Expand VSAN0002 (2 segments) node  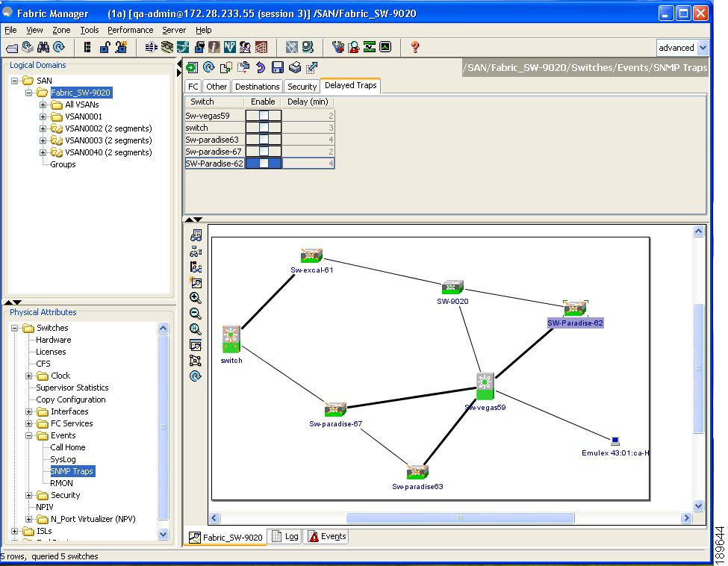43,128
